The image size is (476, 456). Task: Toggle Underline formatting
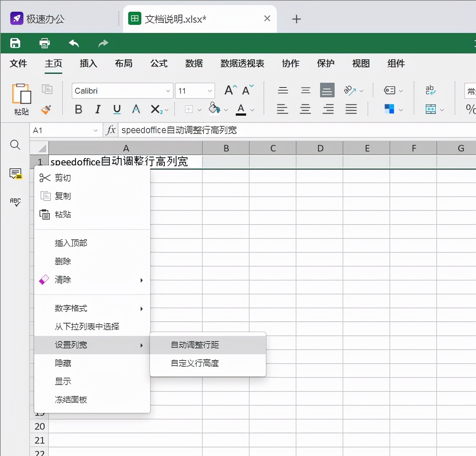117,109
